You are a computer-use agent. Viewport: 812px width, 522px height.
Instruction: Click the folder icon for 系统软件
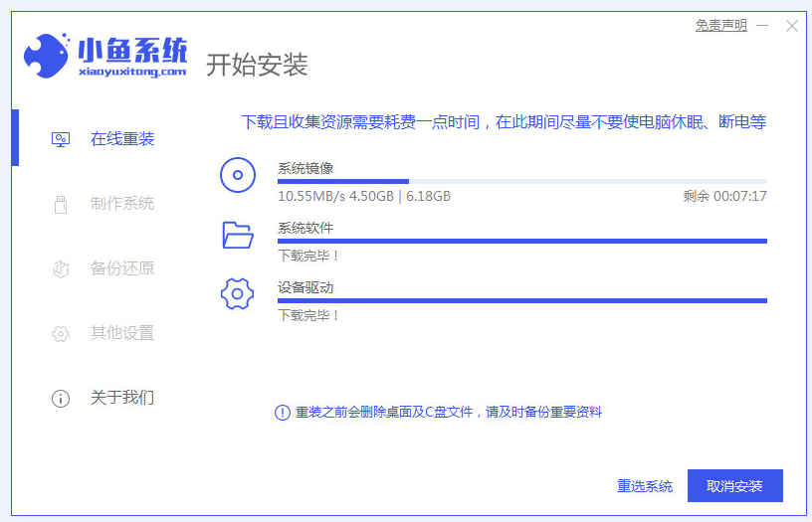pos(237,236)
